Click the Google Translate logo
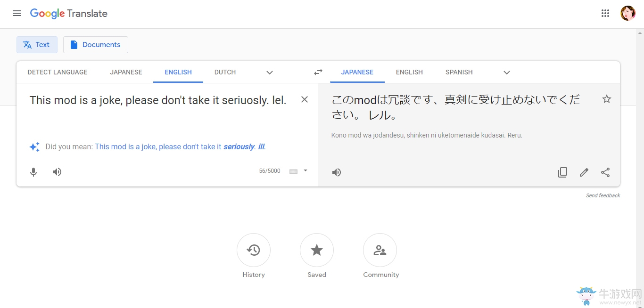Viewport: 644px width, 308px height. pyautogui.click(x=69, y=14)
